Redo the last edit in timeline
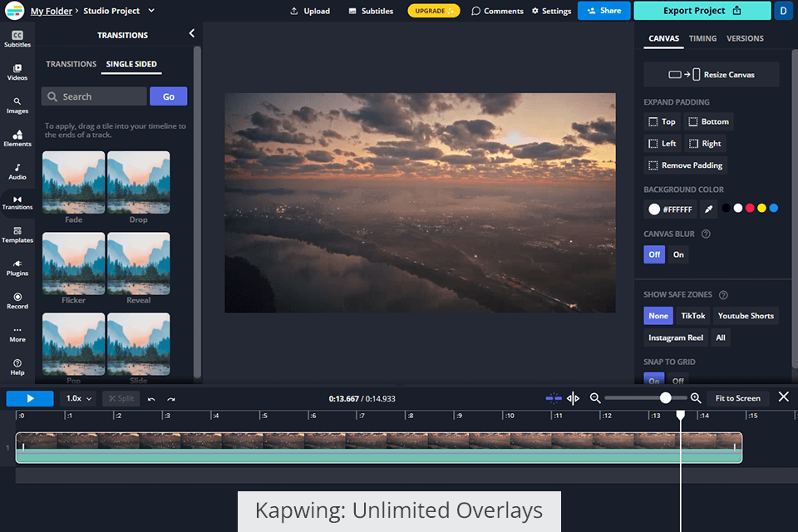Viewport: 798px width, 532px height. click(x=171, y=399)
